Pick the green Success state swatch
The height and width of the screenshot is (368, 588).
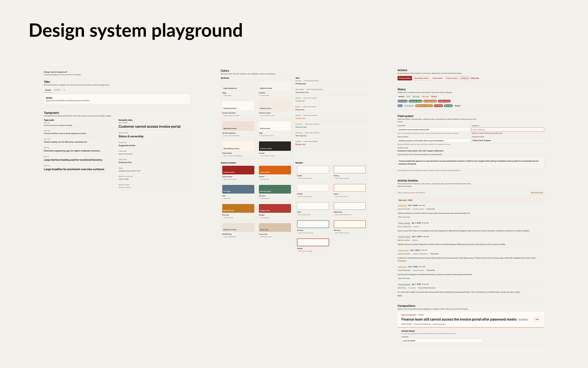tap(275, 189)
